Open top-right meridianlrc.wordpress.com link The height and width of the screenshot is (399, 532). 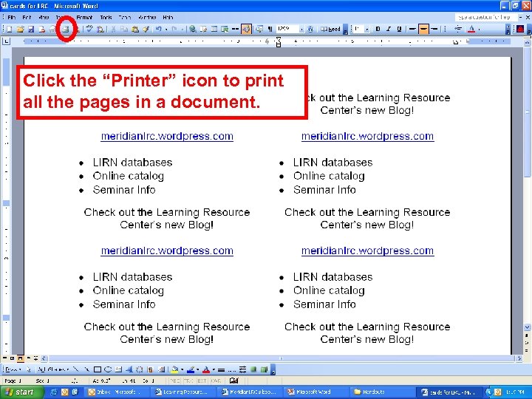tap(367, 136)
